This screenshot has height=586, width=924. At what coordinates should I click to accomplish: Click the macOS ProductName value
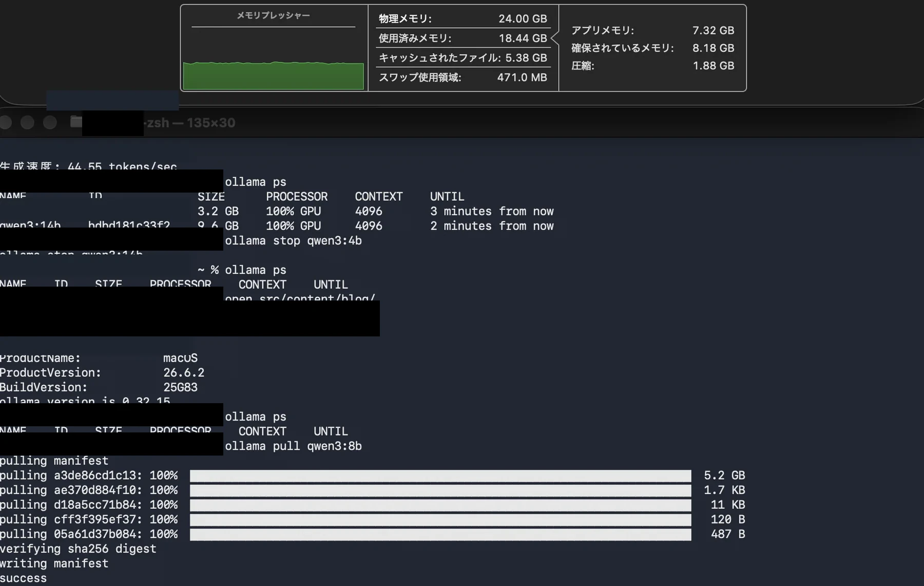click(180, 358)
